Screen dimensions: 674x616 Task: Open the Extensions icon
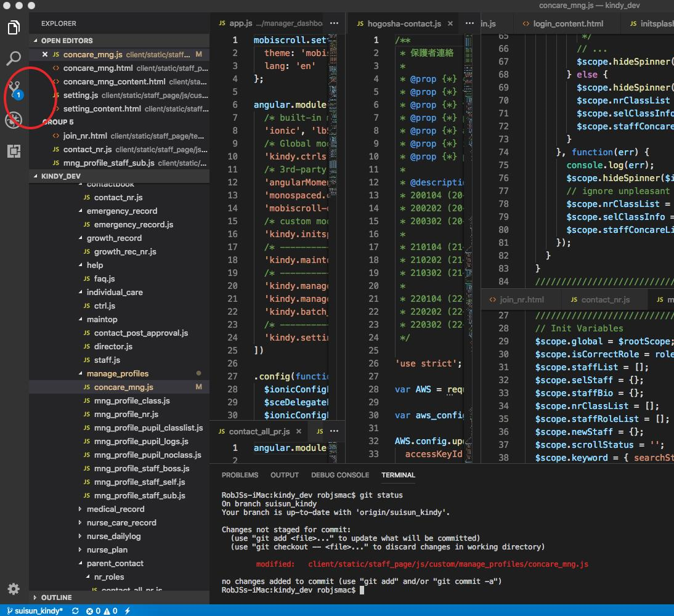[x=14, y=151]
